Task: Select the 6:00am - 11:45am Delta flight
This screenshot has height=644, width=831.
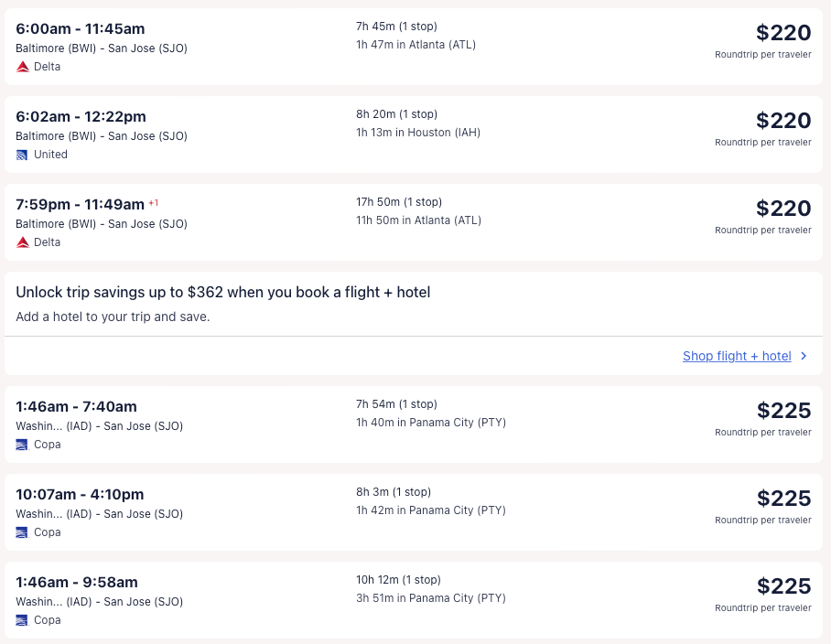Action: [x=81, y=29]
